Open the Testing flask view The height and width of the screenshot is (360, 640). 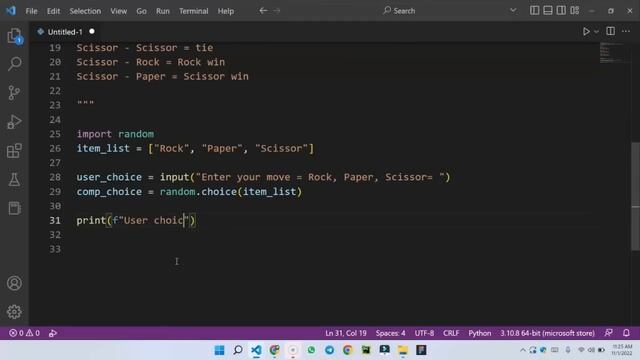pyautogui.click(x=14, y=180)
